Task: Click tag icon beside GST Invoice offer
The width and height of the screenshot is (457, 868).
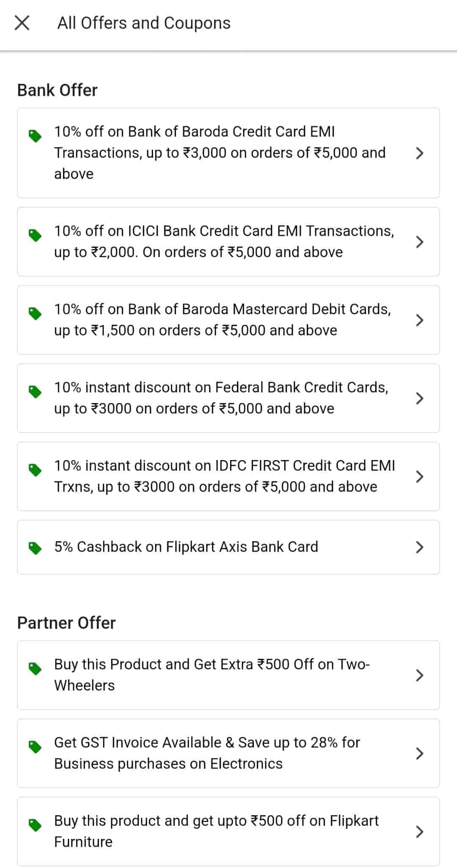Action: pyautogui.click(x=35, y=747)
